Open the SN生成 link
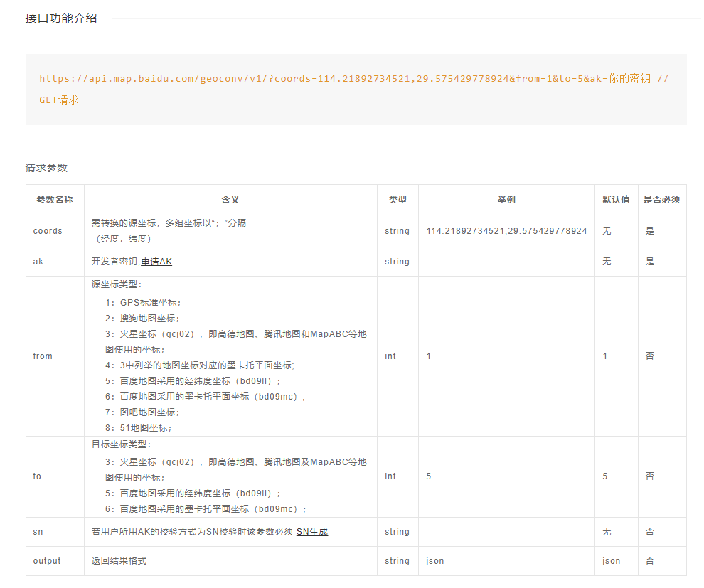Viewport: 704px width, 588px height. pos(313,531)
